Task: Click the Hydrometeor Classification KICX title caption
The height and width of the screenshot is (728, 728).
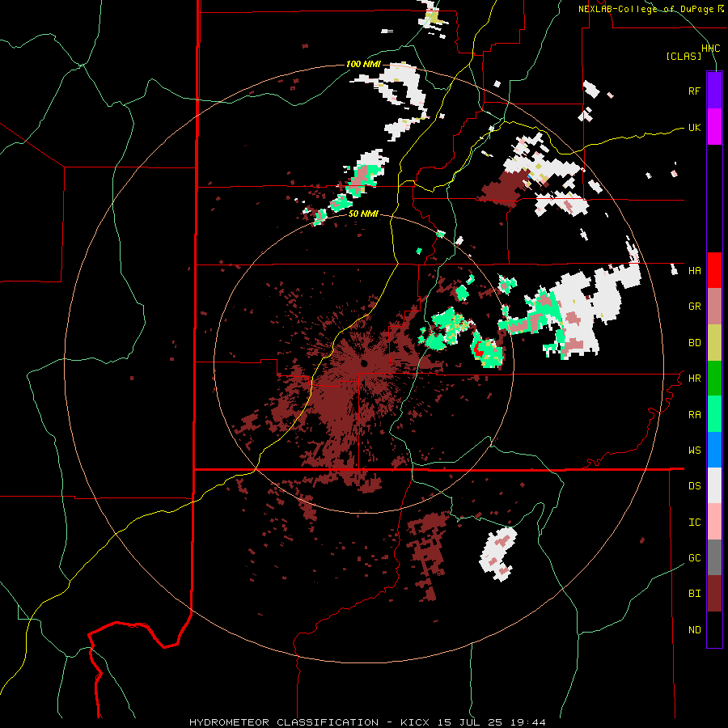Action: 367,722
